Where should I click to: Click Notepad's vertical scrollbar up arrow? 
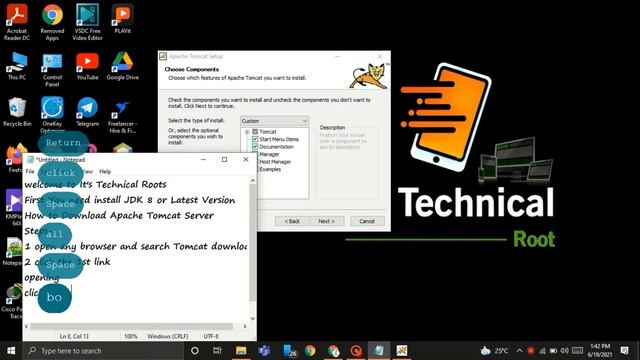pyautogui.click(x=253, y=180)
